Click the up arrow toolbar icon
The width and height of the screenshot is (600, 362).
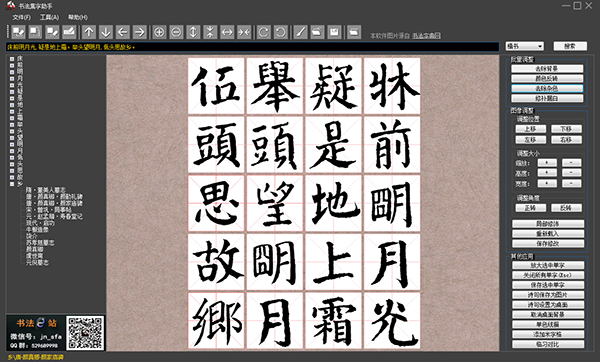tap(89, 32)
